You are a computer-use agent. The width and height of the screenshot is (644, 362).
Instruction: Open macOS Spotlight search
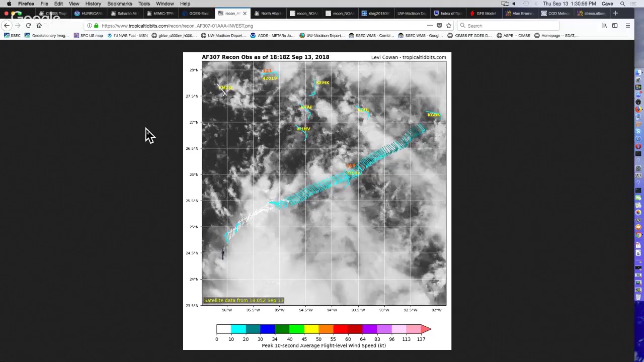(x=622, y=4)
